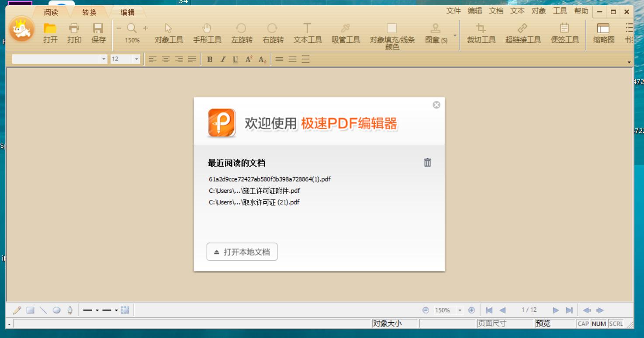Image resolution: width=644 pixels, height=338 pixels.
Task: Open the font size dropdown
Action: 138,59
